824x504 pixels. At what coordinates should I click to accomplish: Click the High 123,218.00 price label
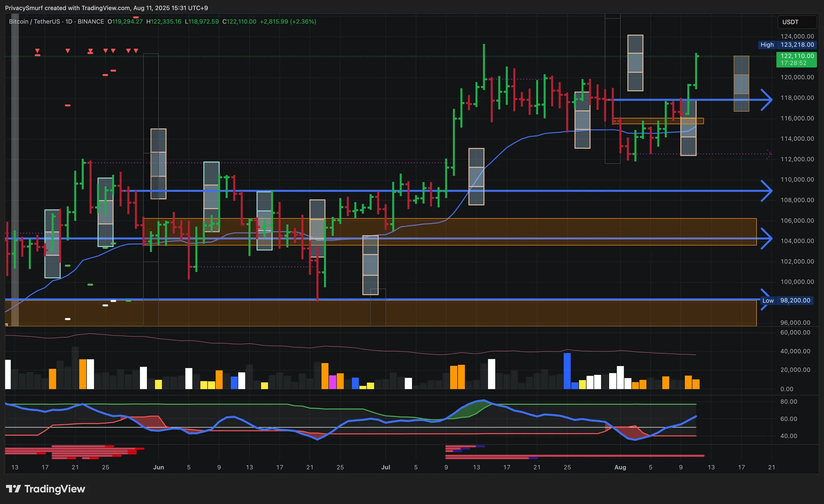tap(787, 45)
